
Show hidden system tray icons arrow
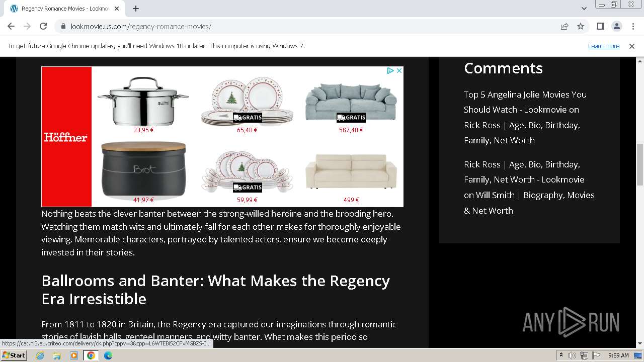click(x=561, y=355)
